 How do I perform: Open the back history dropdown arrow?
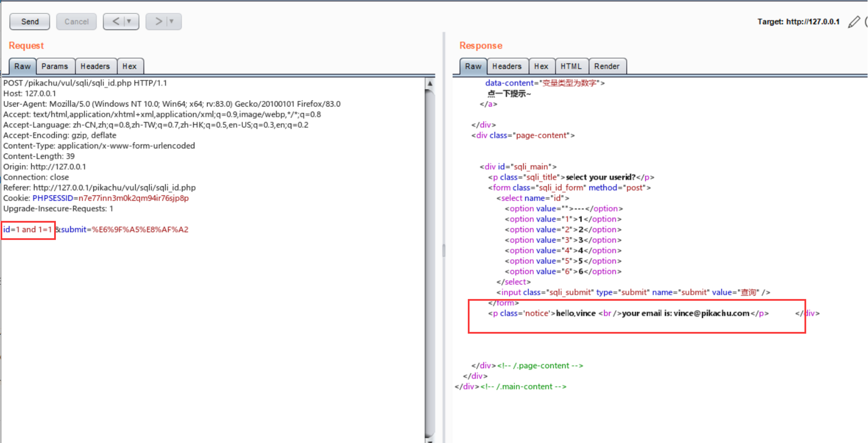coord(129,21)
